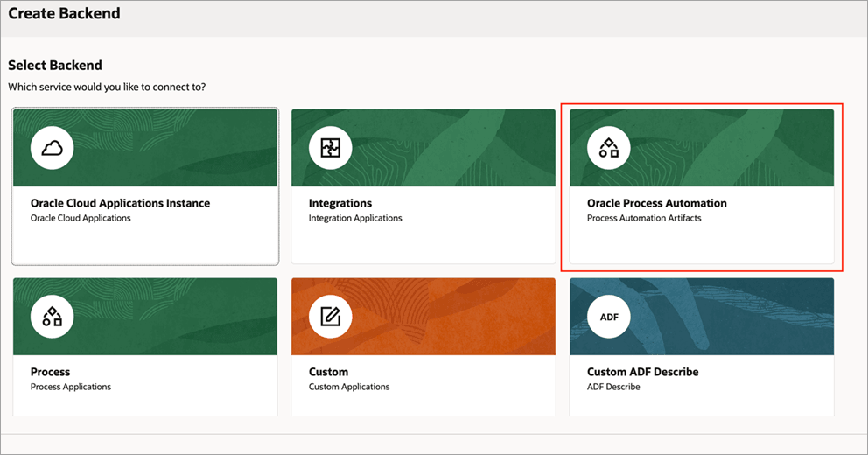The height and width of the screenshot is (455, 868).
Task: Click the ADF icon on Custom ADF Describe card
Action: [x=609, y=317]
